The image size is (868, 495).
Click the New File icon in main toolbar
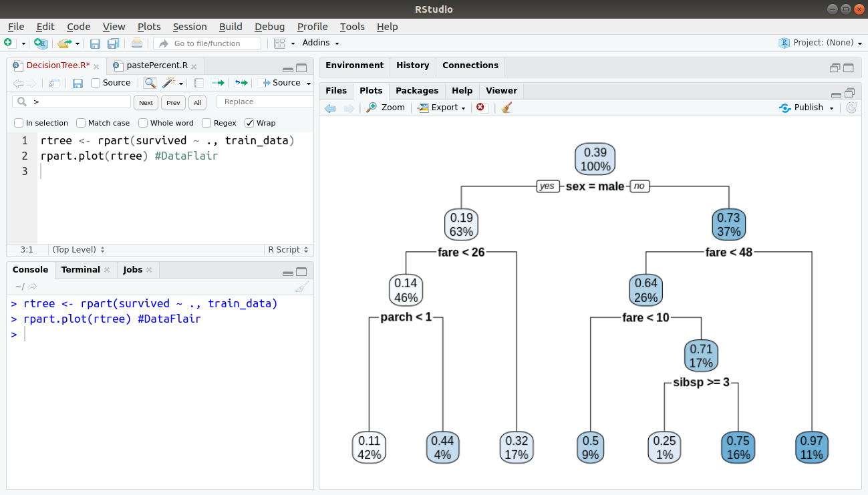coord(9,43)
